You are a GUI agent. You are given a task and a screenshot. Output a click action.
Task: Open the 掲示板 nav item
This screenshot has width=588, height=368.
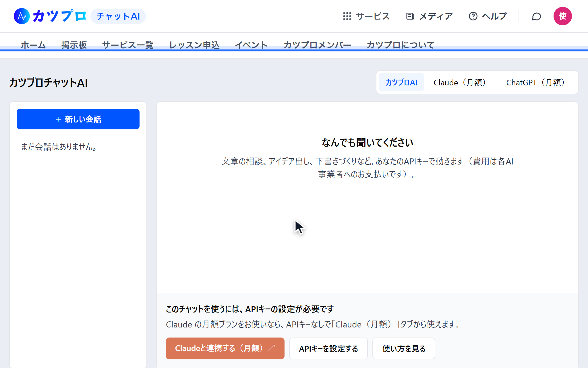coord(74,45)
